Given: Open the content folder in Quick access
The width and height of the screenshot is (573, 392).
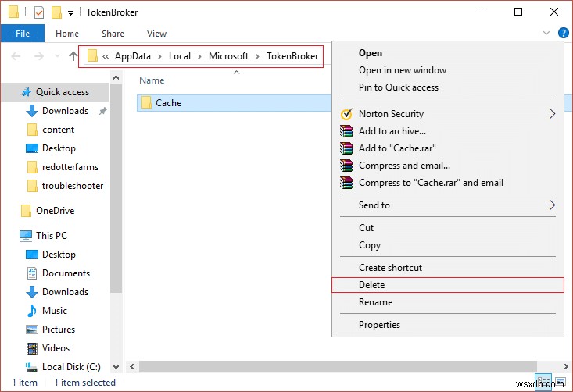Looking at the screenshot, I should coord(58,130).
